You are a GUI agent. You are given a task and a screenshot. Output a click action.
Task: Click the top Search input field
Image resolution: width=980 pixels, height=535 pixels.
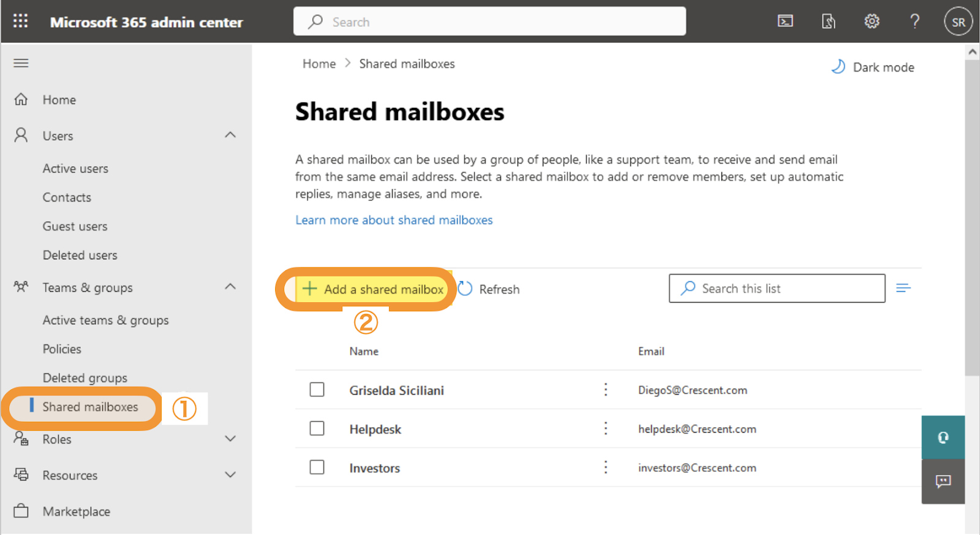pyautogui.click(x=489, y=21)
